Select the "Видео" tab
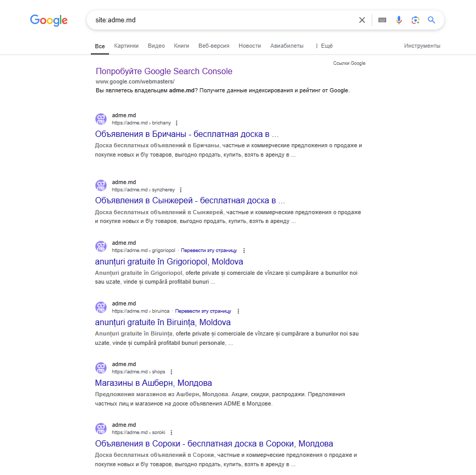 pyautogui.click(x=156, y=46)
